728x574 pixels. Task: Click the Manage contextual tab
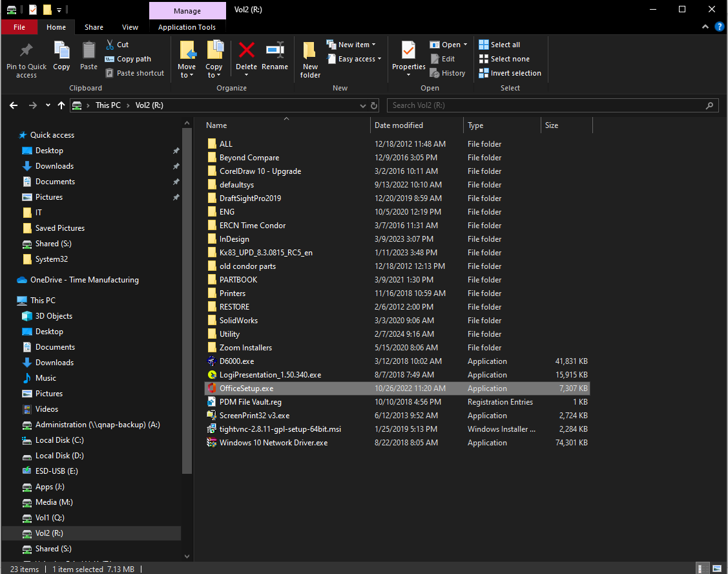click(x=187, y=11)
